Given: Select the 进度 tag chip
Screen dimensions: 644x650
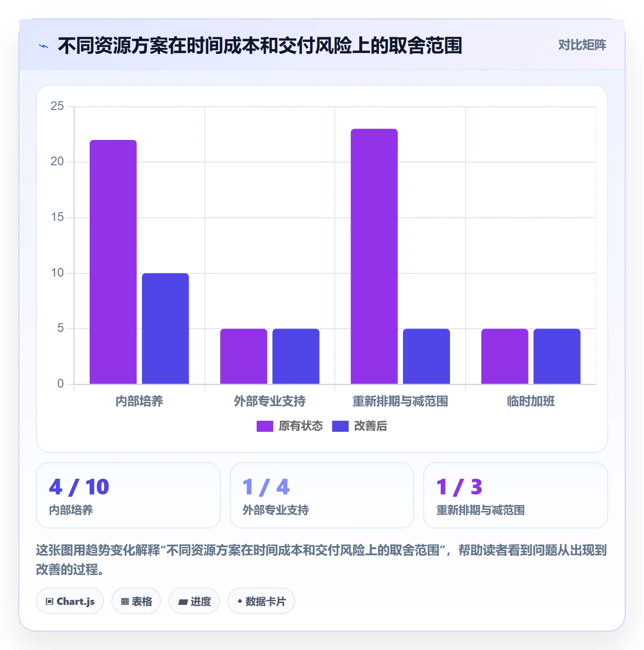Looking at the screenshot, I should click(194, 601).
